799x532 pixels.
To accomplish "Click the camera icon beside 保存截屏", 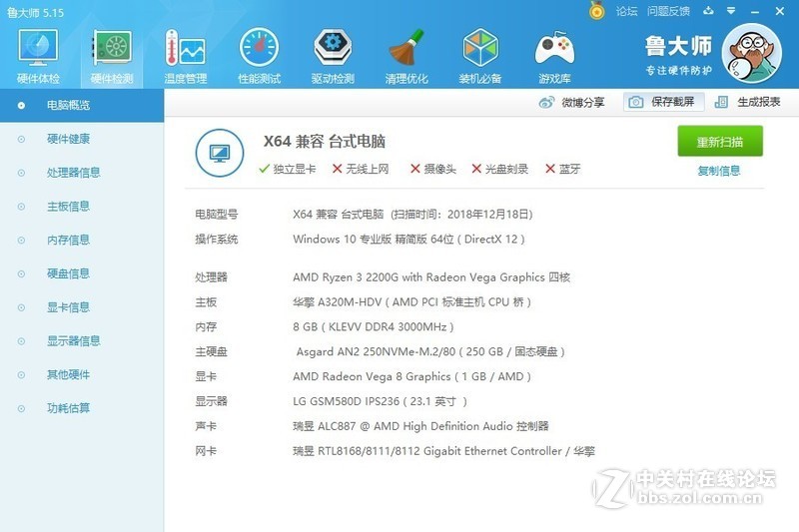I will click(x=635, y=103).
